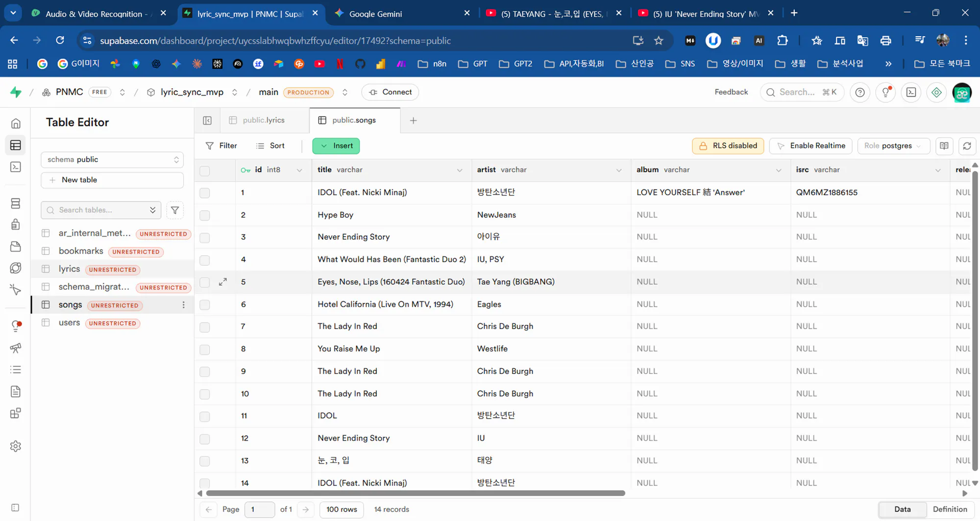Image resolution: width=980 pixels, height=521 pixels.
Task: Open Project Settings gear icon
Action: point(16,446)
